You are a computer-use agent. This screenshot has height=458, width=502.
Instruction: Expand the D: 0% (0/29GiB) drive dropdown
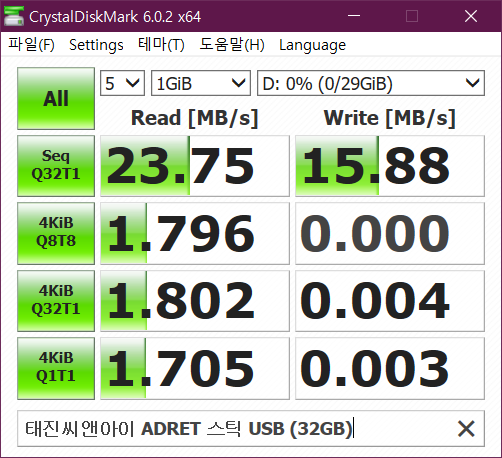click(x=371, y=83)
